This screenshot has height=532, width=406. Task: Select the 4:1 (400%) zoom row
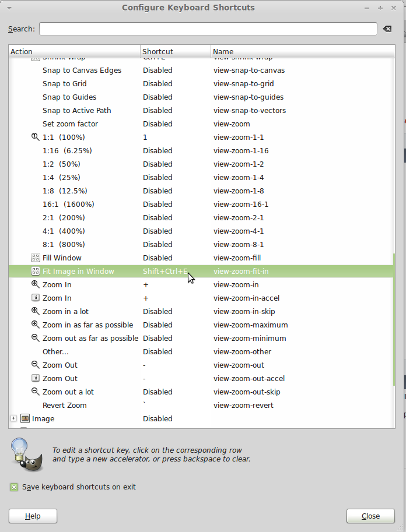tap(201, 231)
